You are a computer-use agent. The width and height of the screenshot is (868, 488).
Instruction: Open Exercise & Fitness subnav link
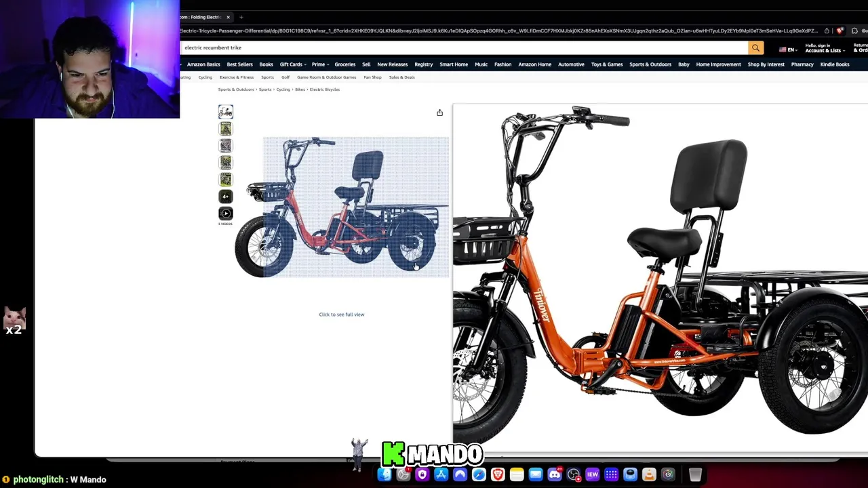tap(237, 77)
